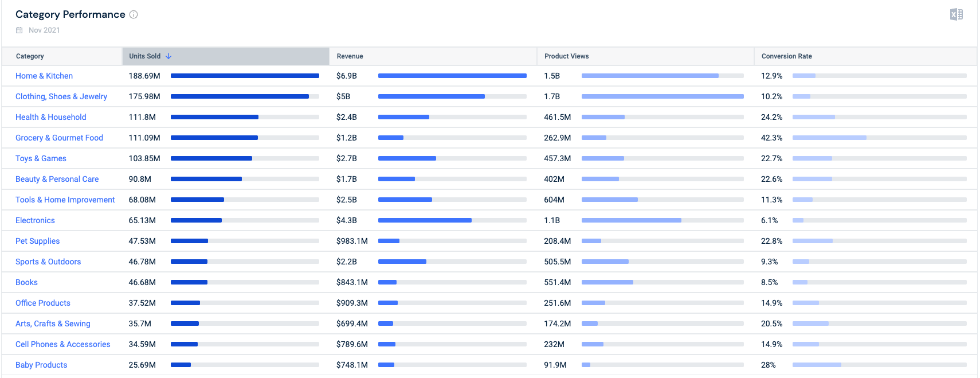980x378 pixels.
Task: Click the calendar icon near Nov 2021
Action: point(19,30)
